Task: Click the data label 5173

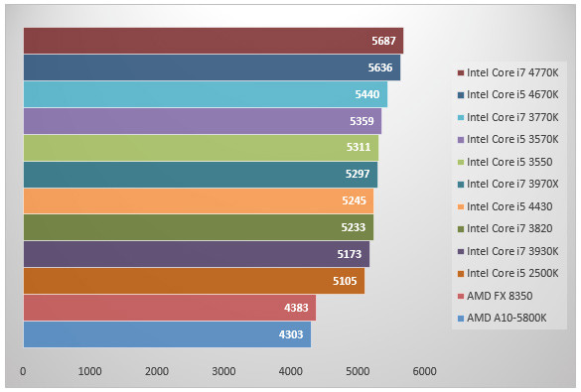Action: (x=349, y=254)
